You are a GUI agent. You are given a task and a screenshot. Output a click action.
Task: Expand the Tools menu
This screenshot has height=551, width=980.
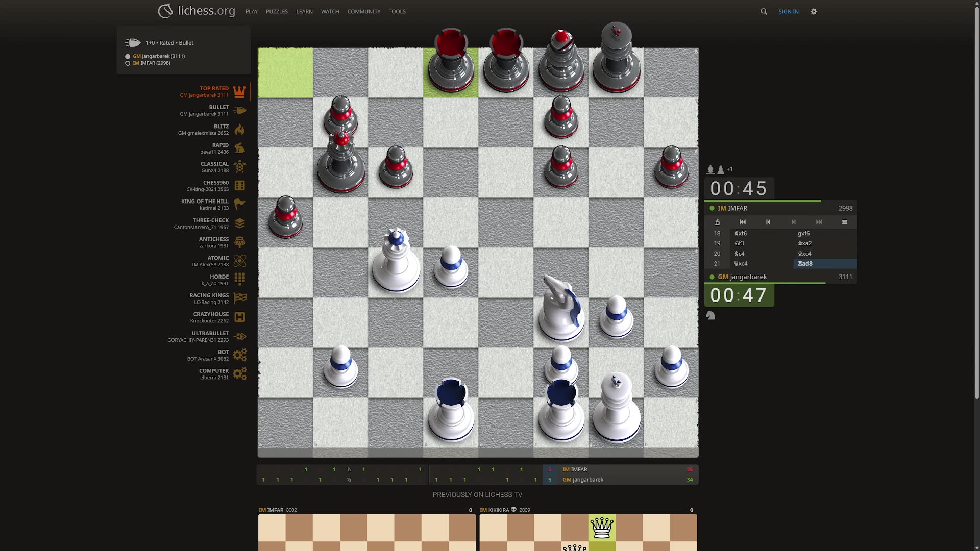coord(397,11)
